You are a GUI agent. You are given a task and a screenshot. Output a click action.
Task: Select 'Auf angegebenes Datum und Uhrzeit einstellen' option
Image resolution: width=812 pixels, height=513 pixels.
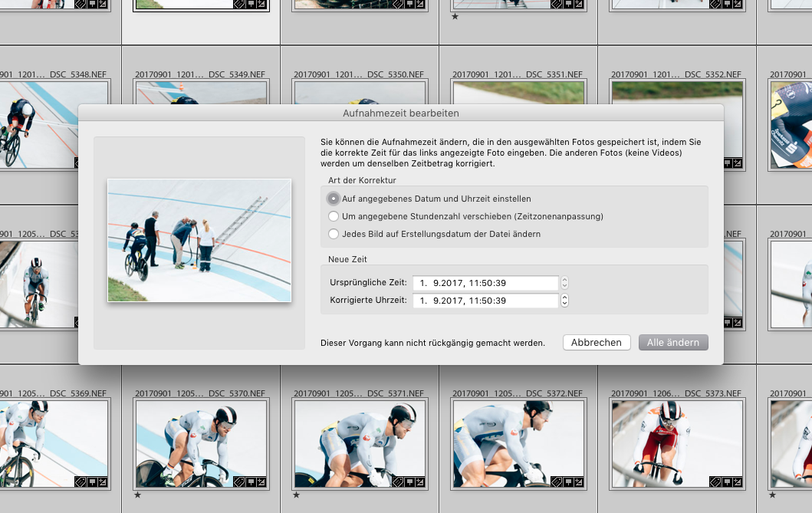(334, 199)
